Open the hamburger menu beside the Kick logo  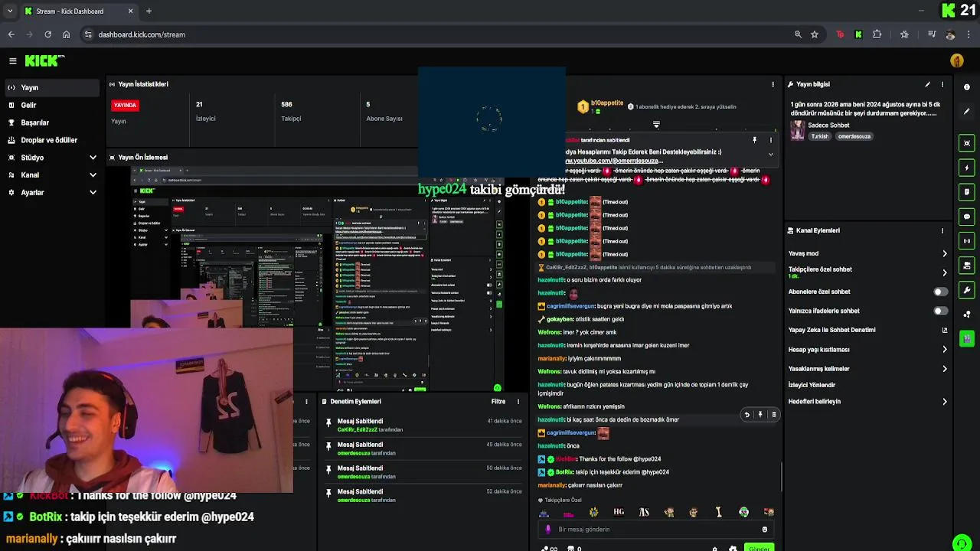click(x=12, y=60)
